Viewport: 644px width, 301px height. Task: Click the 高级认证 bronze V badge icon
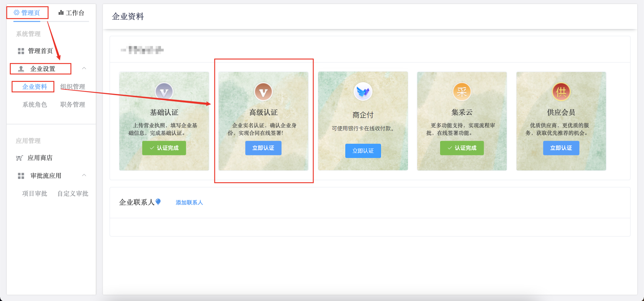263,92
